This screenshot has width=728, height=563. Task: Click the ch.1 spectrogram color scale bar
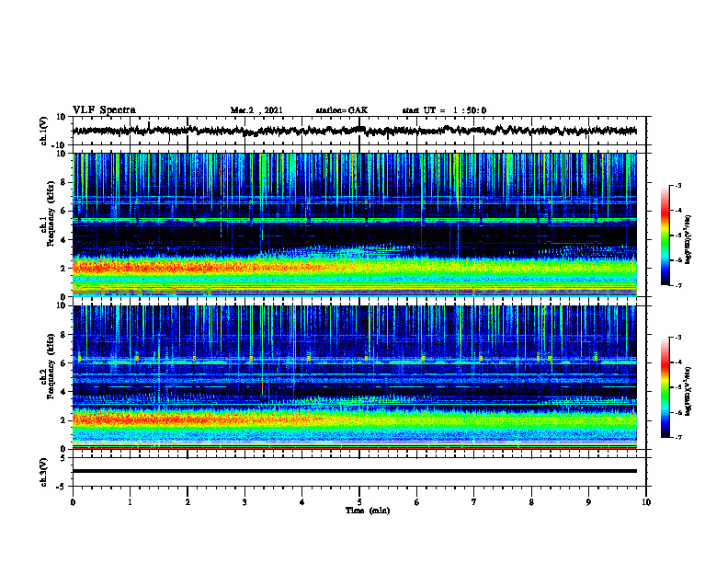pyautogui.click(x=665, y=236)
